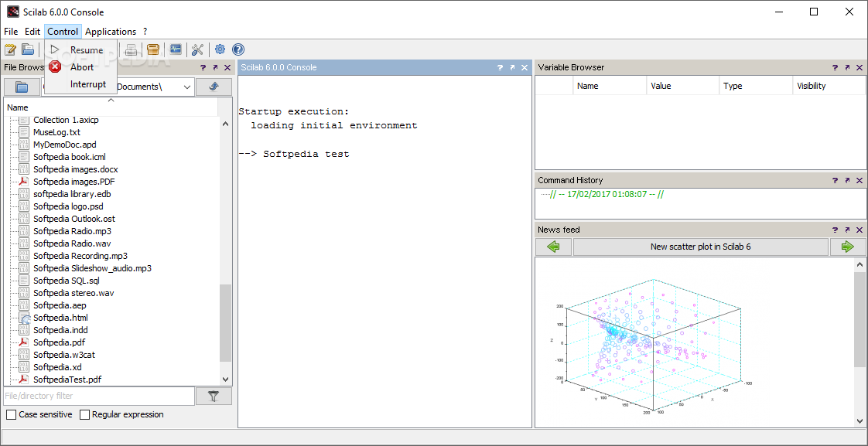This screenshot has width=868, height=446.
Task: Open the ? help menu
Action: point(145,32)
